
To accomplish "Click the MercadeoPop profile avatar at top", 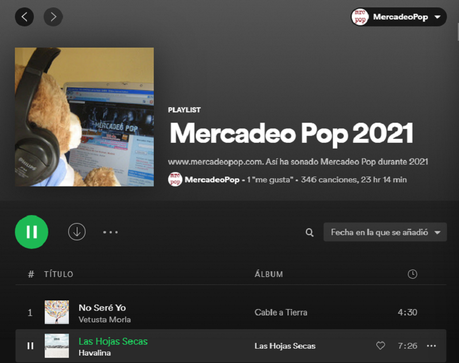I will point(360,17).
